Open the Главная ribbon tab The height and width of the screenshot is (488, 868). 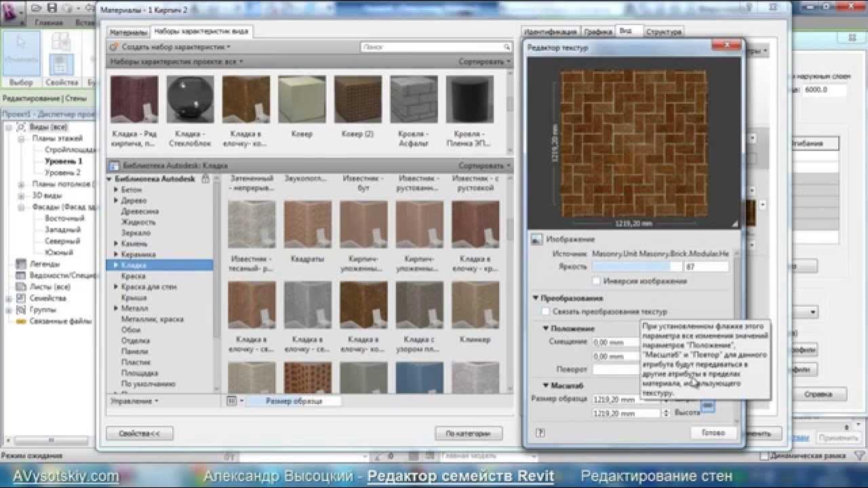(49, 22)
